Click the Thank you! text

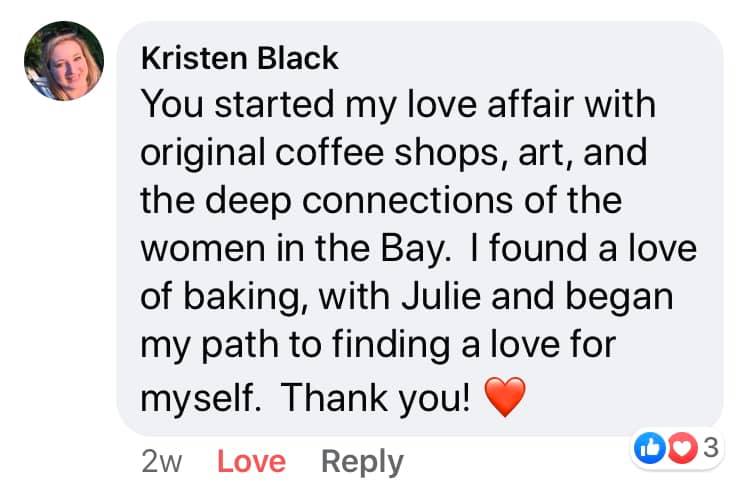[x=374, y=398]
